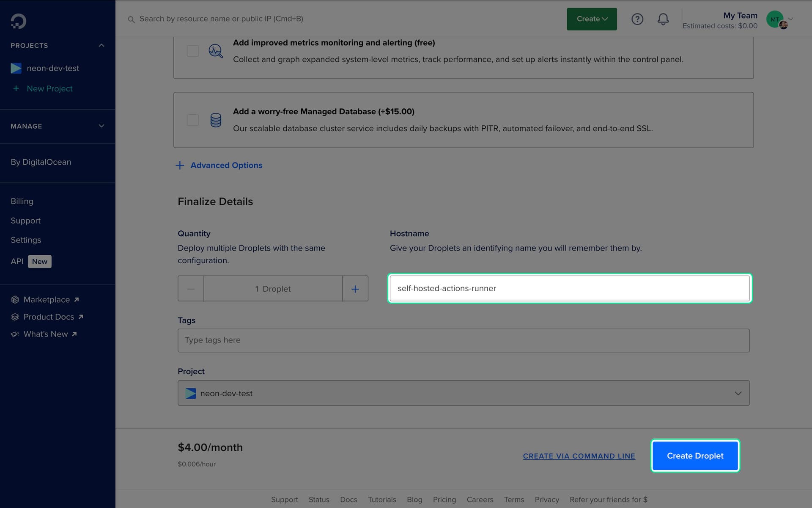The image size is (812, 508).
Task: Click the search magnifier icon
Action: (132, 19)
